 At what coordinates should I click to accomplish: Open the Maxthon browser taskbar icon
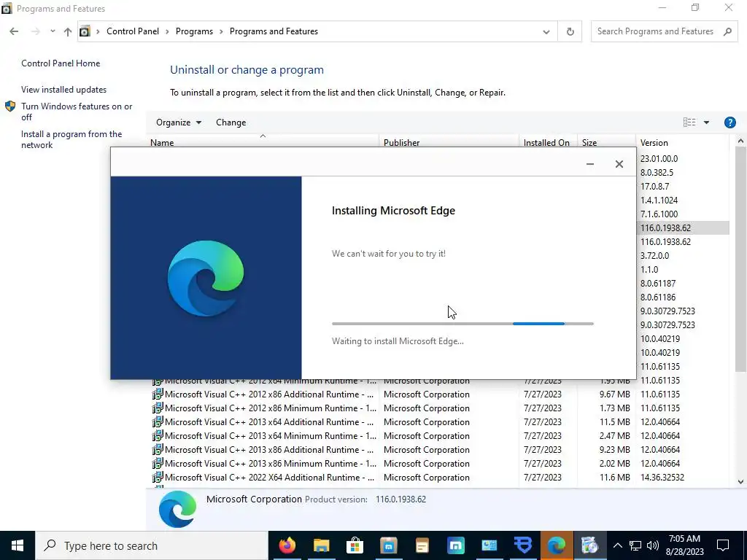pos(455,545)
